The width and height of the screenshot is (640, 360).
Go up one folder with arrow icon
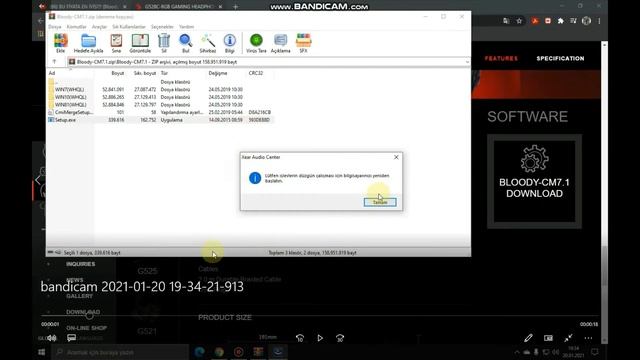coord(54,62)
